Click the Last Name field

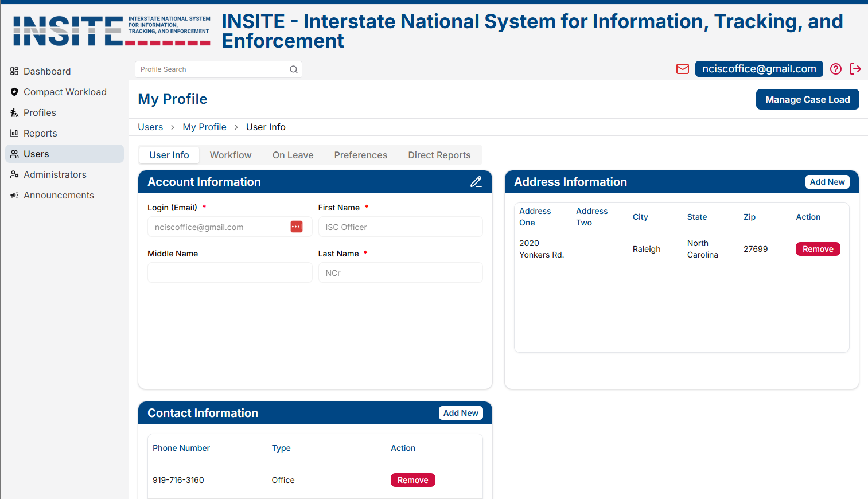point(400,272)
